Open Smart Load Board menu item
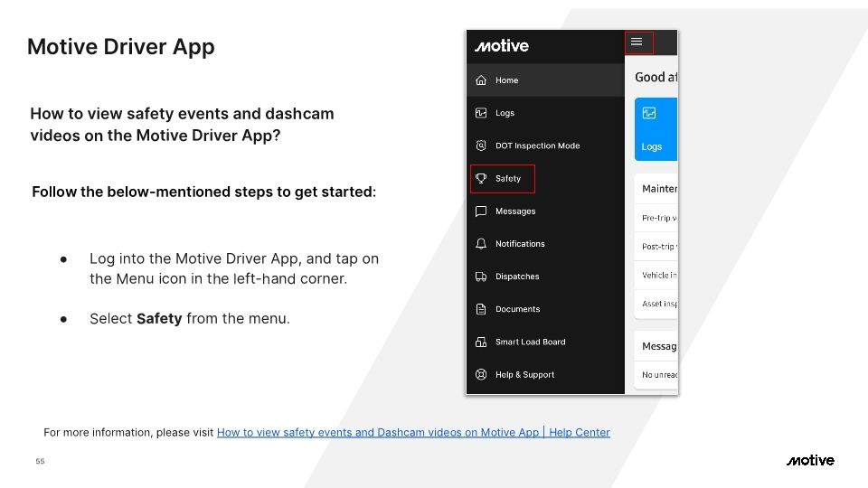This screenshot has width=868, height=488. click(545, 342)
